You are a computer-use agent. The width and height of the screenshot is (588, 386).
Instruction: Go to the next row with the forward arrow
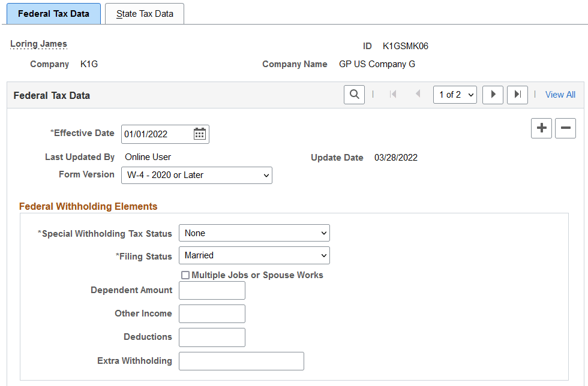click(x=493, y=94)
